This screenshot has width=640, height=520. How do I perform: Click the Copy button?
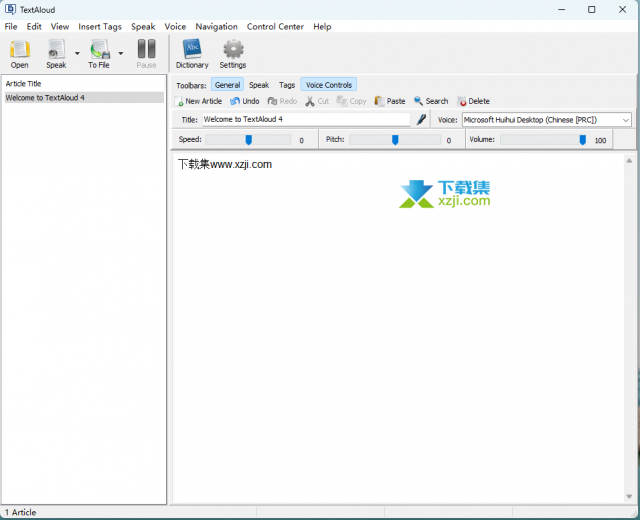[351, 101]
